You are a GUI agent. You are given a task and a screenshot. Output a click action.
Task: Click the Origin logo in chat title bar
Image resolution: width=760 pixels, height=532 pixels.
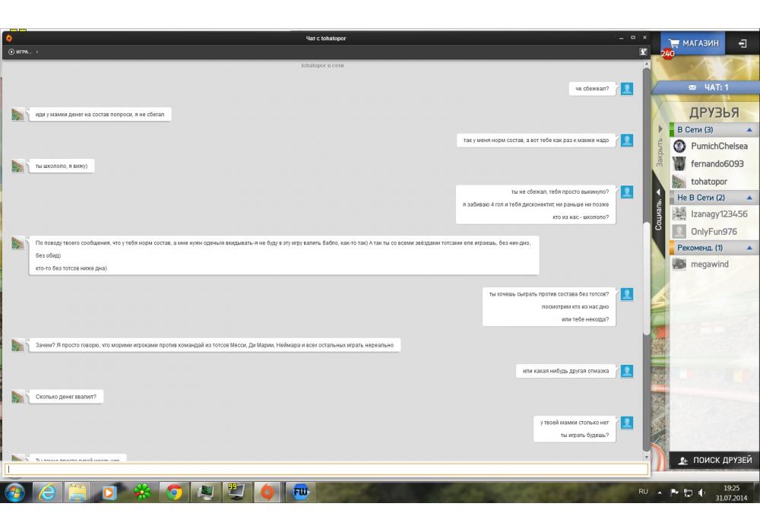coord(8,38)
